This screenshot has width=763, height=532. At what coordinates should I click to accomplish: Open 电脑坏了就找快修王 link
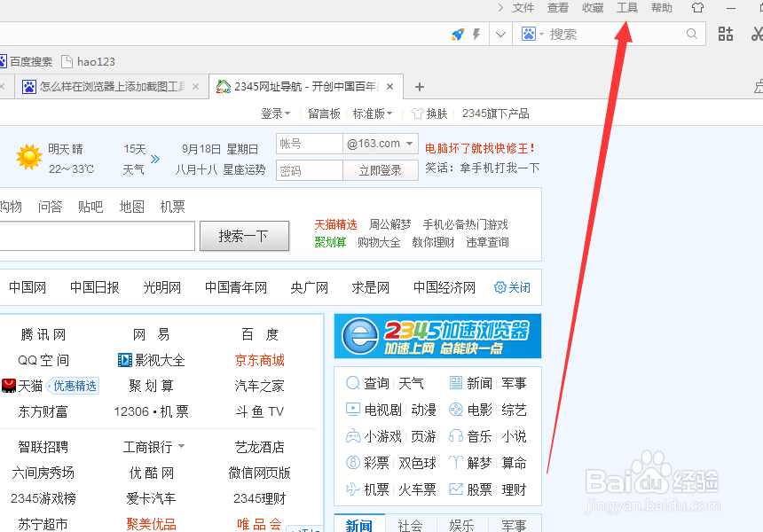(480, 148)
